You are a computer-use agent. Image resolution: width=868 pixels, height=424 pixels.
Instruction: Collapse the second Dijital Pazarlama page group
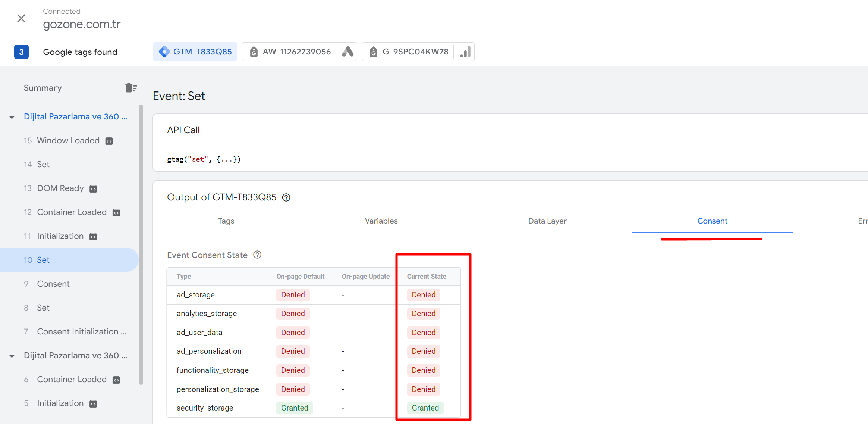point(12,356)
